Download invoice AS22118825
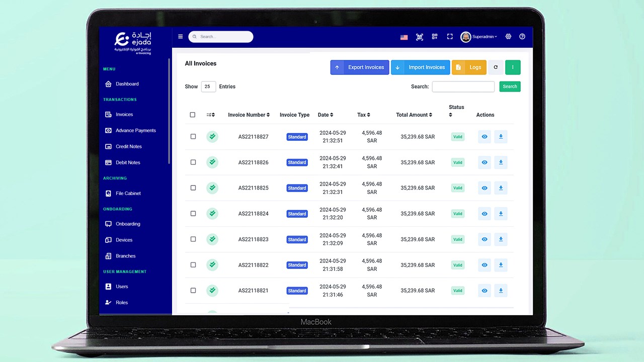 [x=501, y=188]
